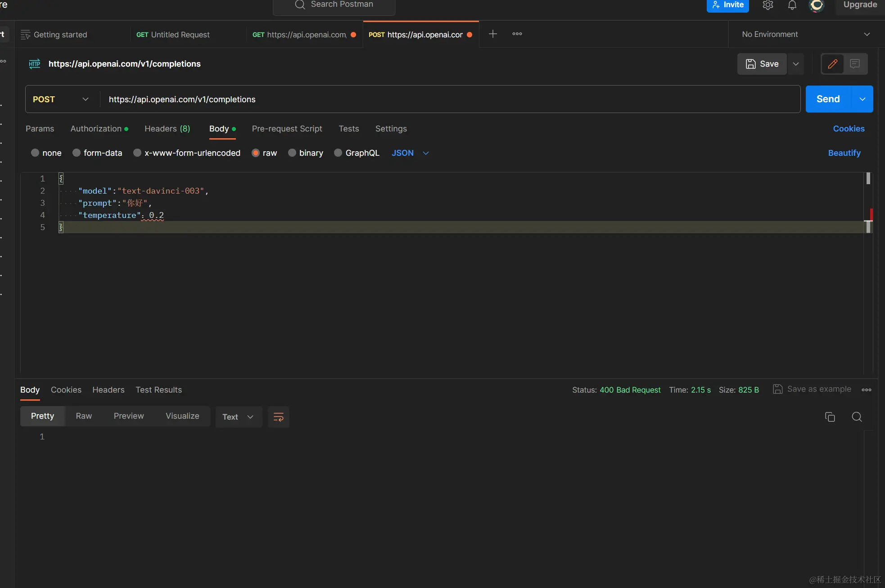Click the response size 825 B
This screenshot has height=588, width=885.
tap(749, 390)
